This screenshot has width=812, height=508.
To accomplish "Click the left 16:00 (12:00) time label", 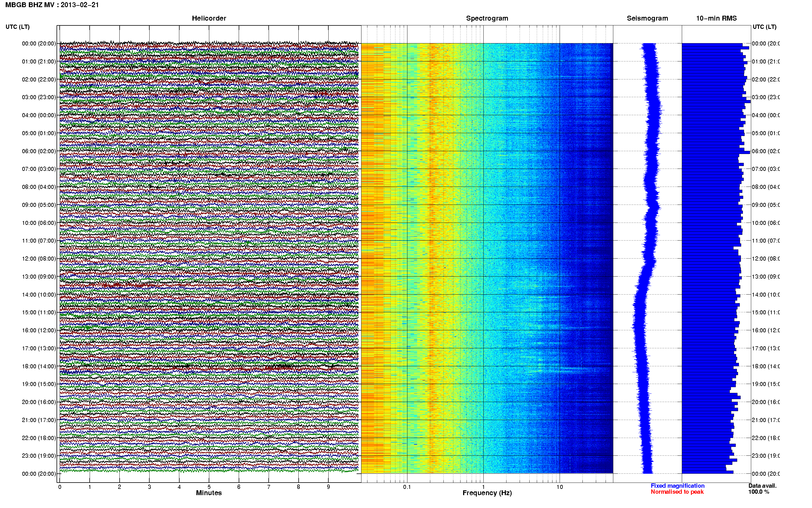I will click(x=39, y=330).
